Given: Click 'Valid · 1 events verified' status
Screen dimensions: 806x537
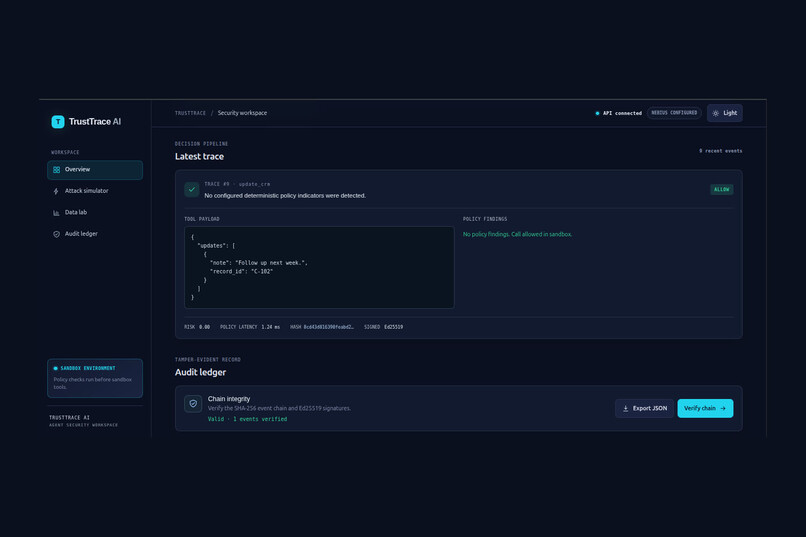Looking at the screenshot, I should (x=247, y=419).
